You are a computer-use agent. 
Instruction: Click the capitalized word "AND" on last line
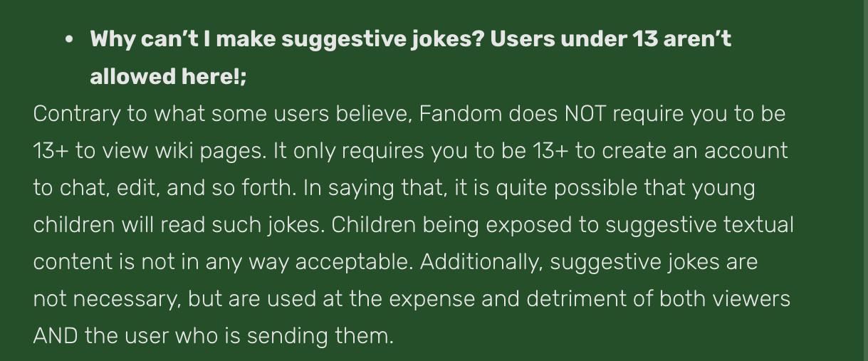[56, 336]
